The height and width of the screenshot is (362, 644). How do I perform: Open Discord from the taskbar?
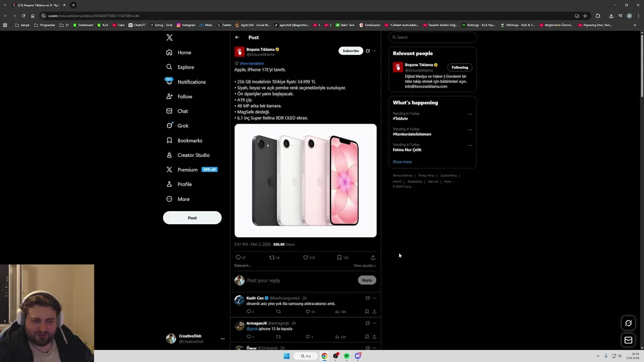coord(358,356)
